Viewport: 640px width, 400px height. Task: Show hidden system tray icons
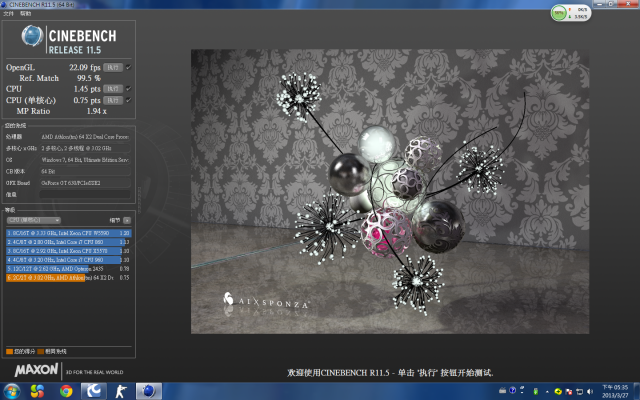coord(547,391)
